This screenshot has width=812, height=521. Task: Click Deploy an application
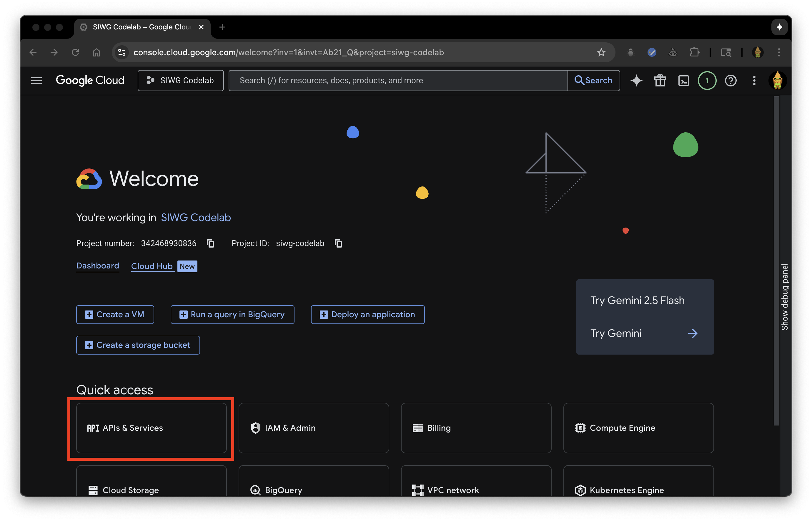(x=367, y=314)
